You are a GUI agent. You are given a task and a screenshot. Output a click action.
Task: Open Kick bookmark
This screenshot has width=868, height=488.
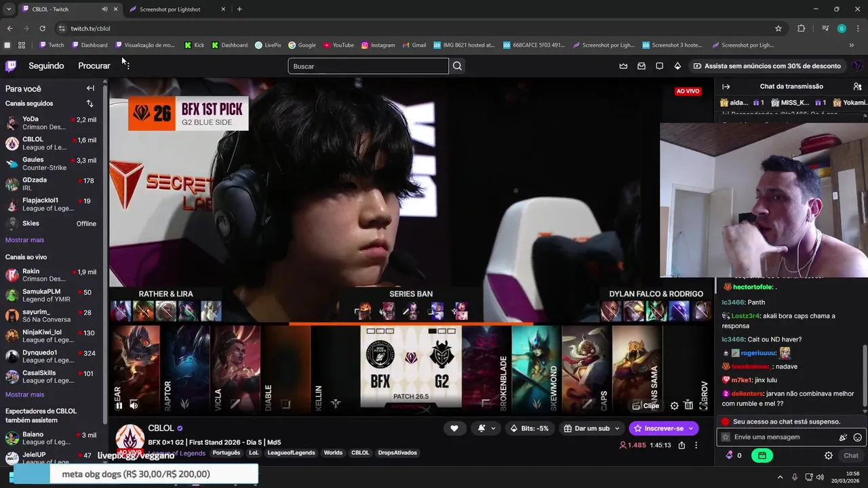194,45
